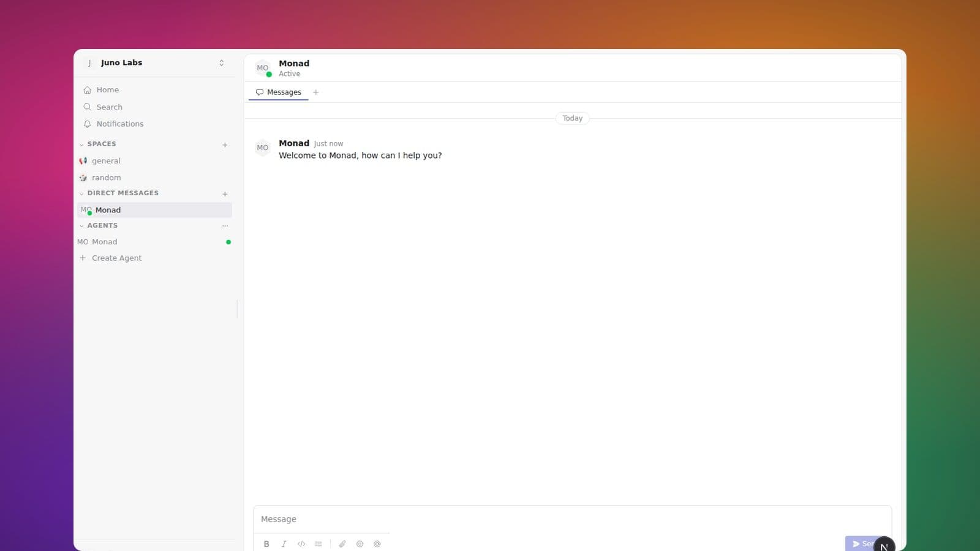Insert code formatting
Viewport: 980px width, 551px height.
coord(301,544)
